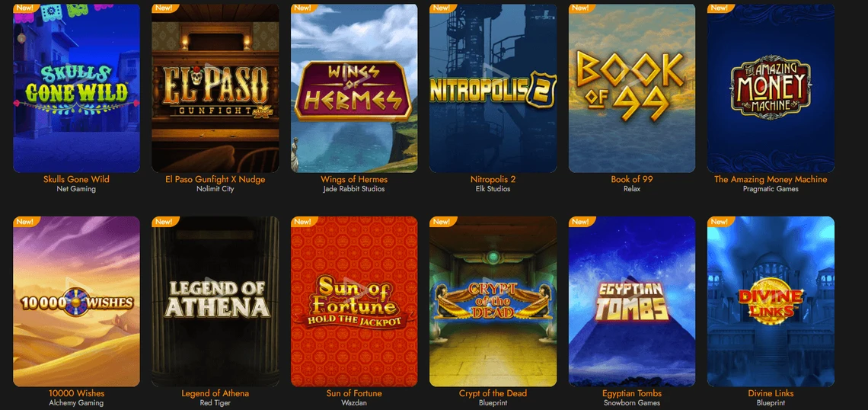Open the Egyptian Tombs game thumbnail
This screenshot has width=868, height=410.
[632, 302]
